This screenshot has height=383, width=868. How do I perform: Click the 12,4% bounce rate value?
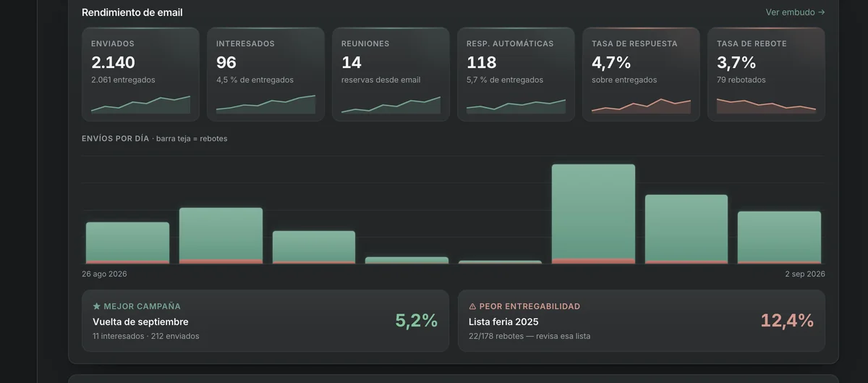pyautogui.click(x=787, y=321)
